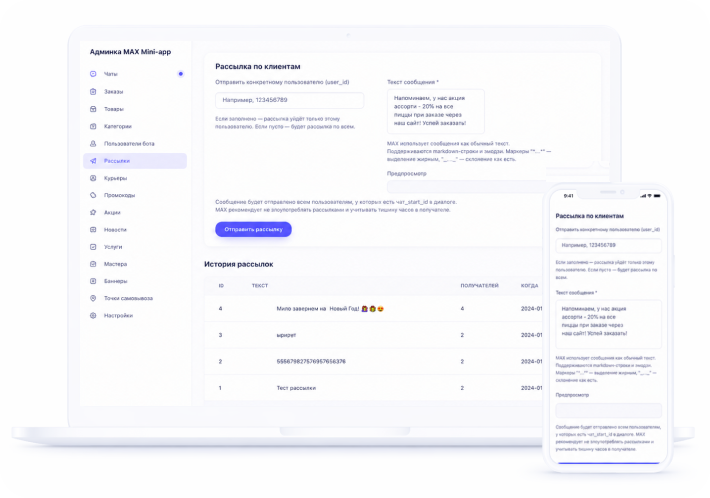The width and height of the screenshot is (710, 498).
Task: Click the phone battery status icon
Action: tap(657, 196)
